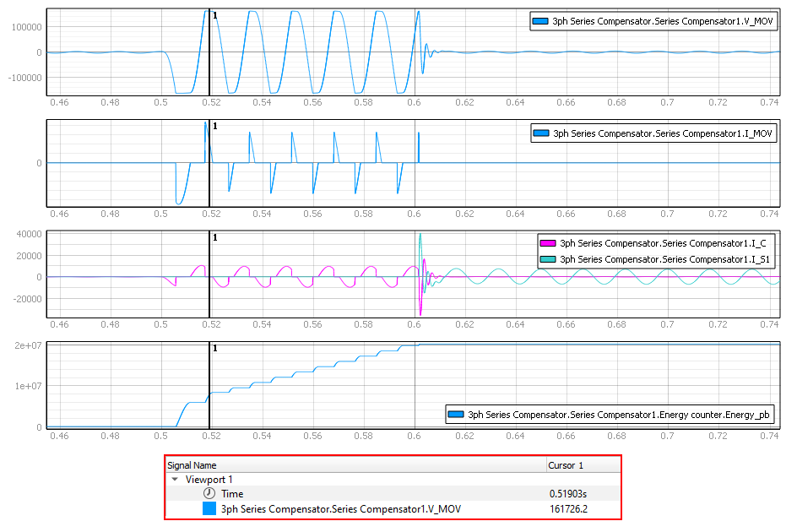Click the Cursor 1 marker label in V_MOV plot

click(215, 15)
